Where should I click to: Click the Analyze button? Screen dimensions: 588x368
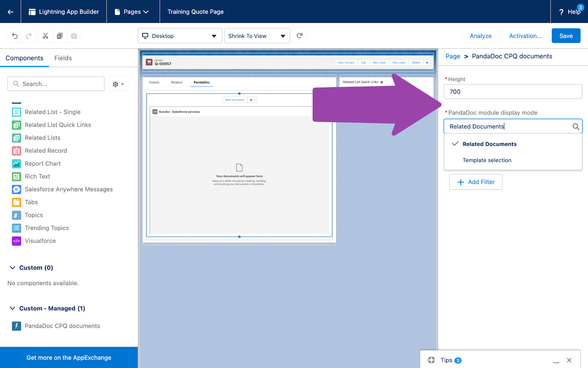(x=481, y=36)
